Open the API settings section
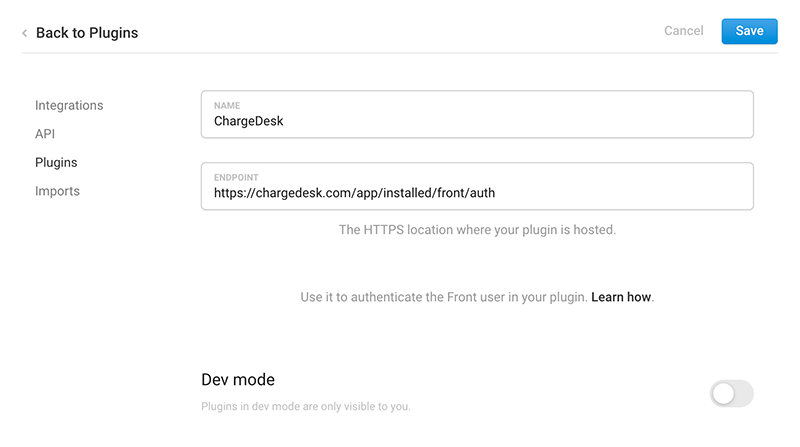 (47, 133)
